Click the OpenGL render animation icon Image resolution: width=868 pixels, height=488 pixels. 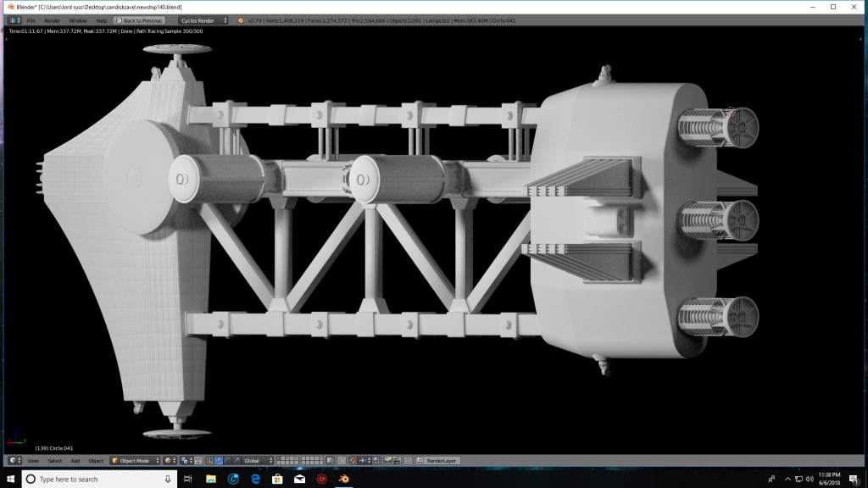[x=397, y=460]
